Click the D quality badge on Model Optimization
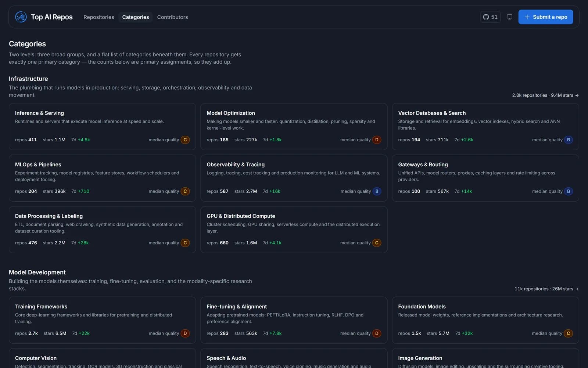This screenshot has height=368, width=588. pyautogui.click(x=377, y=140)
